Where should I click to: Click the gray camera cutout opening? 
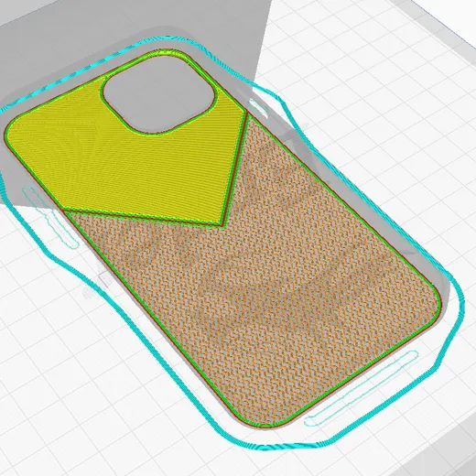pos(159,93)
